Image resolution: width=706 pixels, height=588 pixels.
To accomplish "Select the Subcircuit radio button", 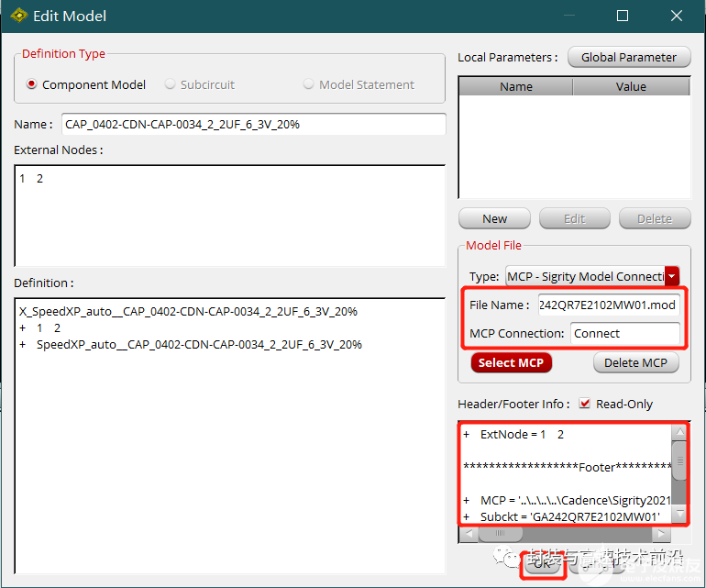I will coord(170,84).
